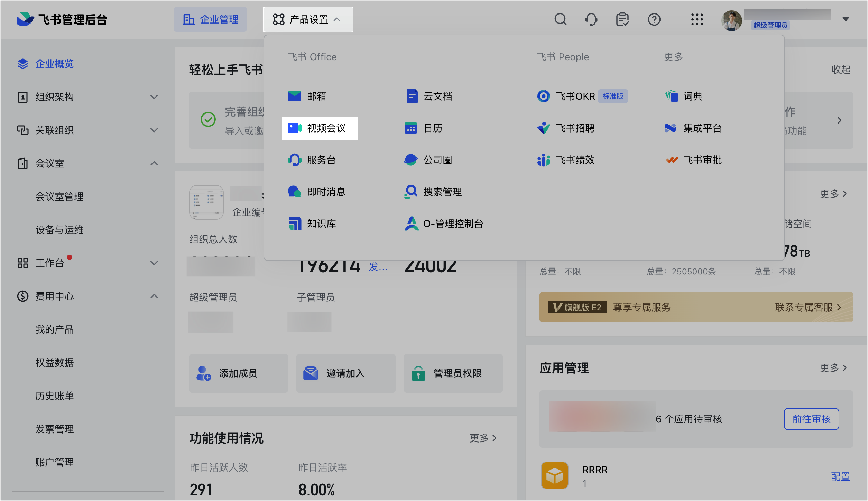Click the 关联组织 linked squares icon
The image size is (868, 501).
point(23,130)
